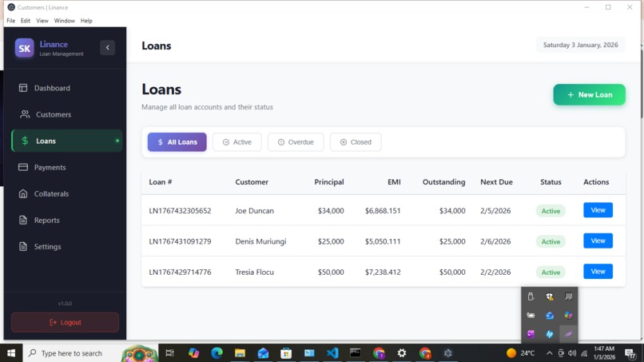The image size is (644, 362).
Task: Open Windows Settings gear on the taskbar
Action: click(x=402, y=353)
